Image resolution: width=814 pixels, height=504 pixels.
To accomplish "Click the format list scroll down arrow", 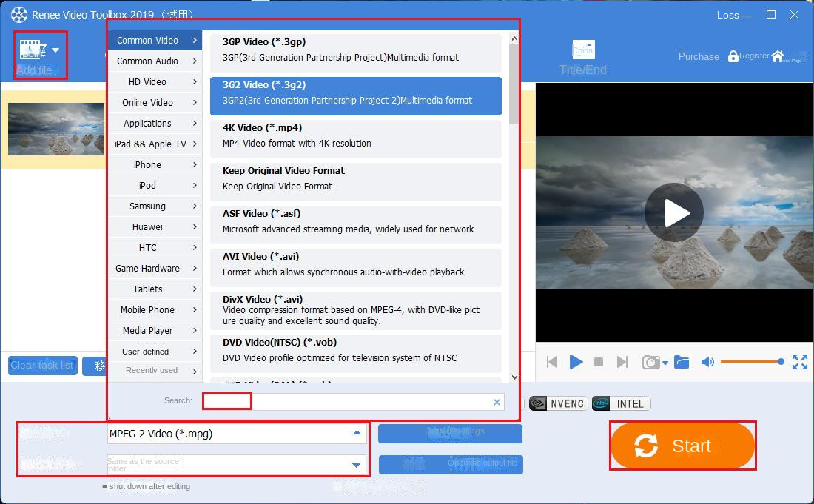I will tap(514, 377).
